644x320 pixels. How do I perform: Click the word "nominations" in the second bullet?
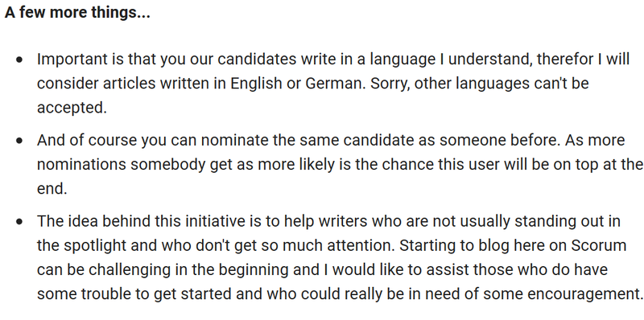coord(81,165)
